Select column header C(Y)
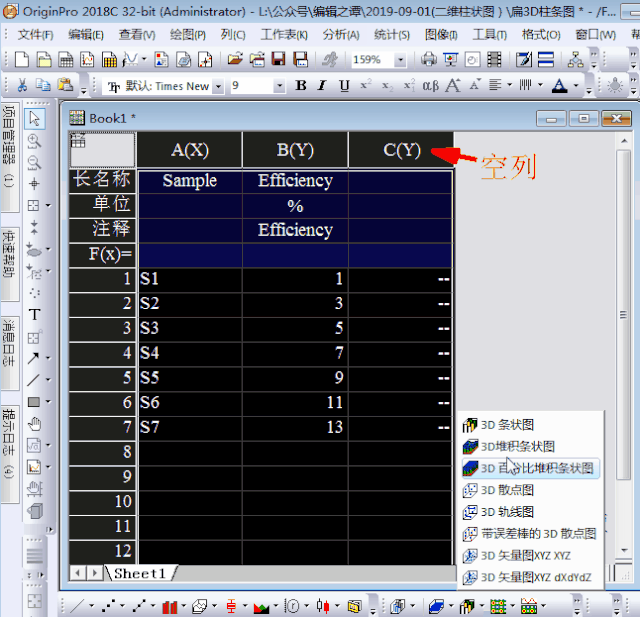 401,150
